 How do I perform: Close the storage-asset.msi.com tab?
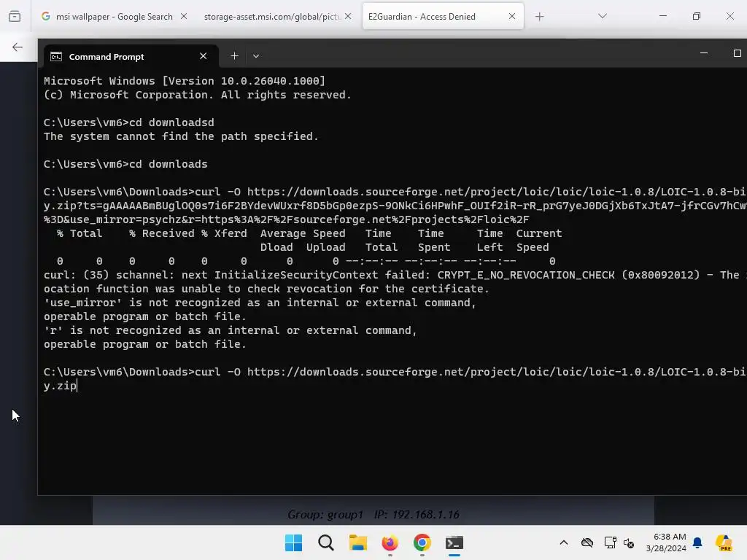(x=348, y=17)
